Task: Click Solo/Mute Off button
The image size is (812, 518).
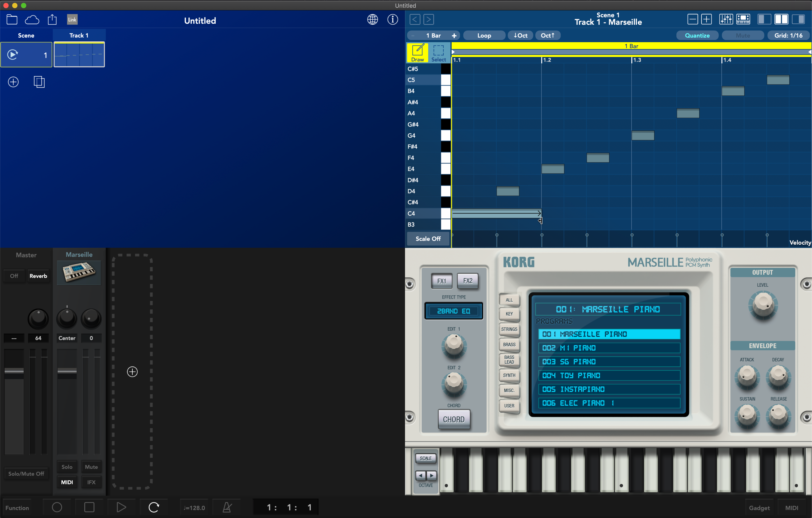Action: (26, 473)
